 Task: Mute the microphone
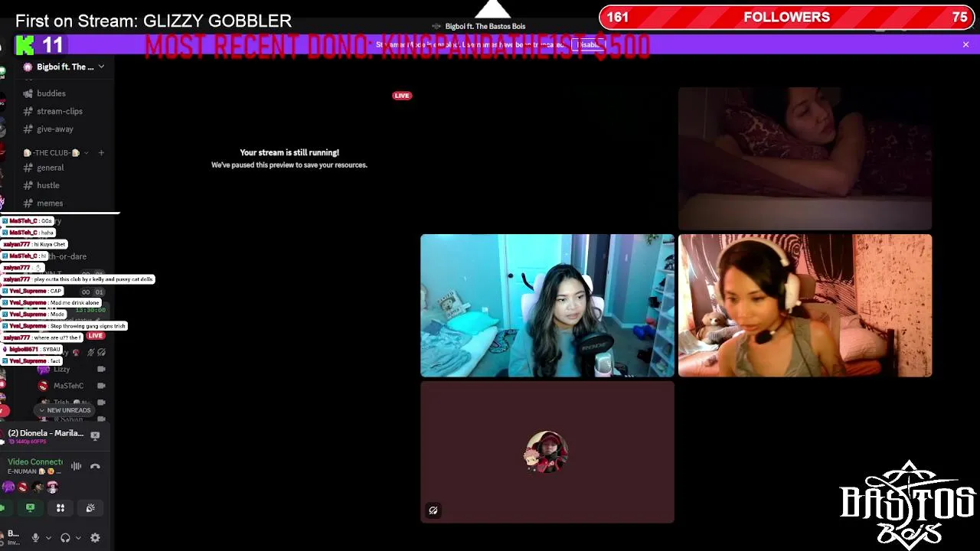tap(35, 538)
